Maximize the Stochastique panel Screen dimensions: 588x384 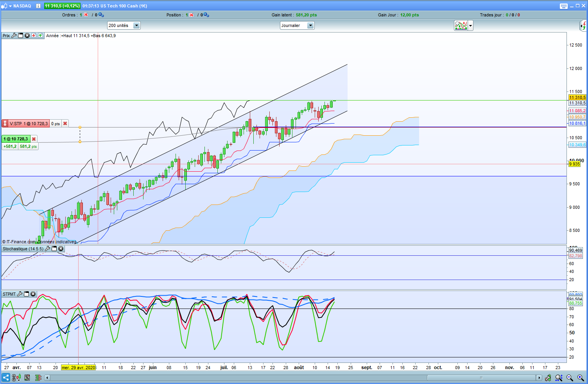point(54,249)
